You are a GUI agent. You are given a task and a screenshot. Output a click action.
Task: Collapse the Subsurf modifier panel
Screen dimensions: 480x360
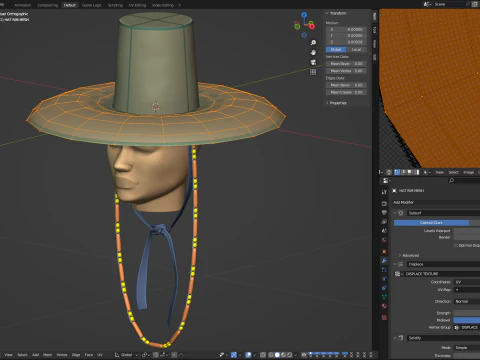coord(395,213)
